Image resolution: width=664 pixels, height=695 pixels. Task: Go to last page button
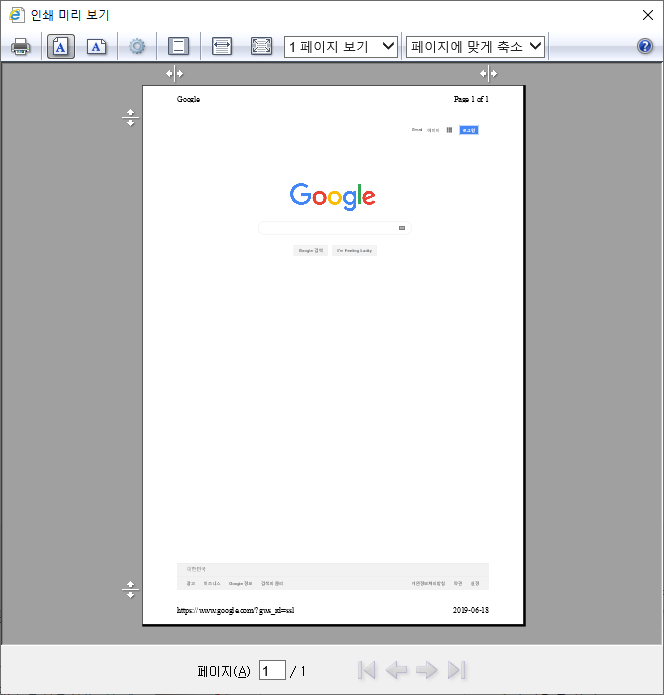(x=457, y=670)
